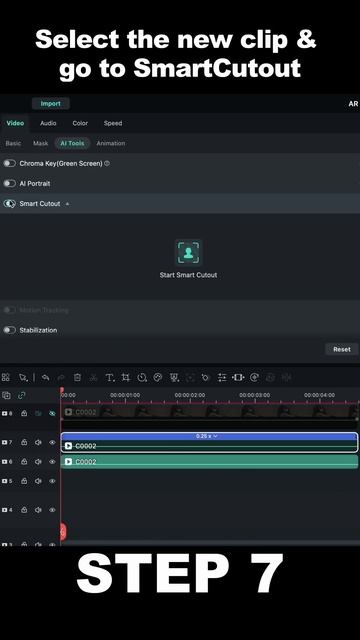
Task: Split the clip with the scissors icon
Action: [x=93, y=378]
